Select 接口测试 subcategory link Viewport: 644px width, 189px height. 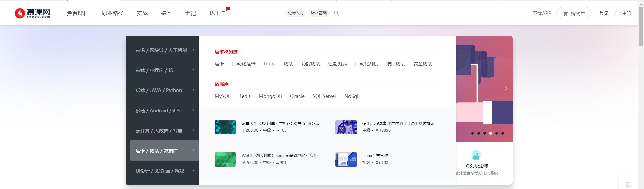(396, 64)
